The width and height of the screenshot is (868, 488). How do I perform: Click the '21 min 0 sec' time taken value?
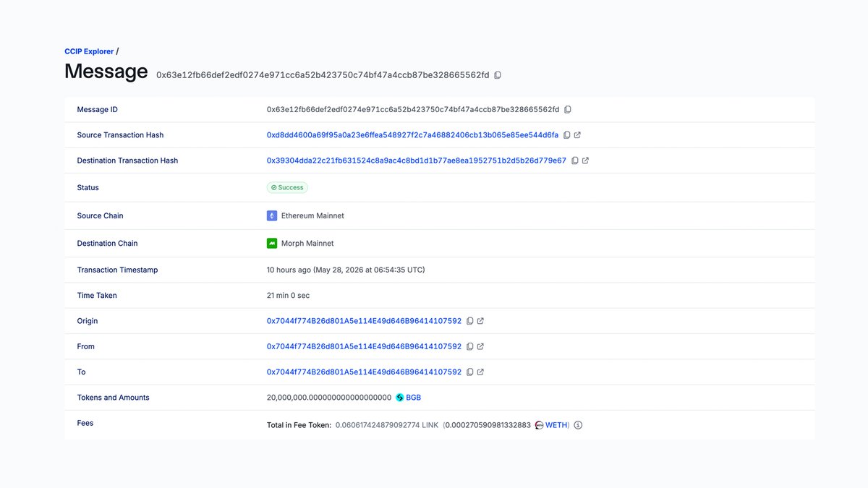(x=288, y=295)
